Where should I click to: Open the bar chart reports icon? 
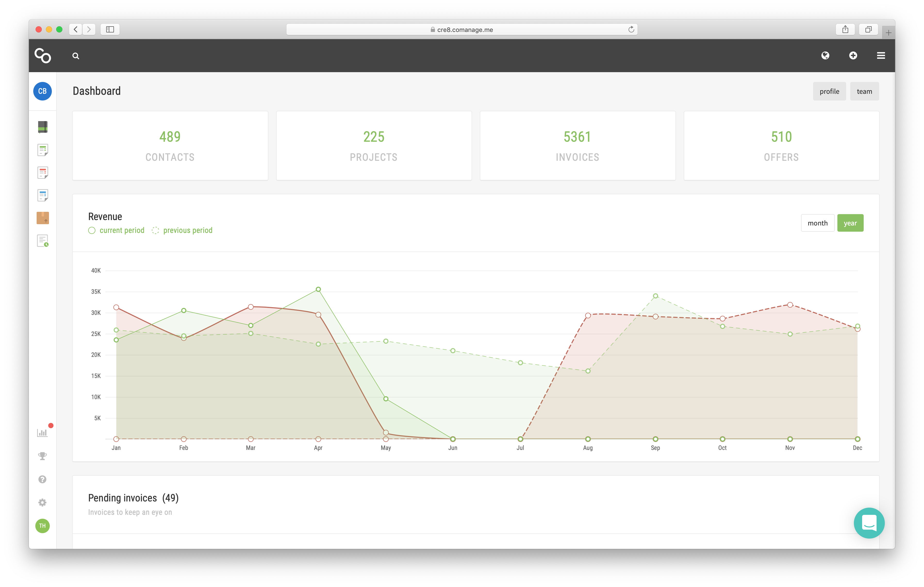click(x=42, y=433)
